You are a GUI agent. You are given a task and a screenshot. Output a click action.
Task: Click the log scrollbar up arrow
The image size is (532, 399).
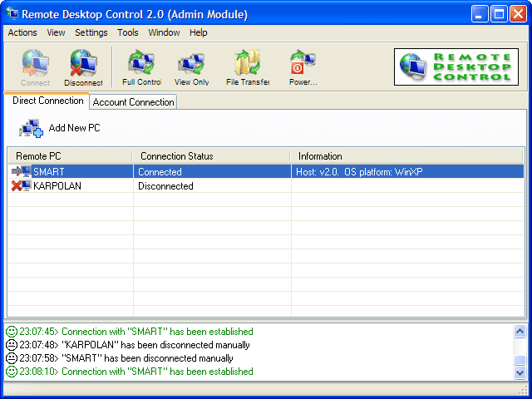tap(520, 331)
